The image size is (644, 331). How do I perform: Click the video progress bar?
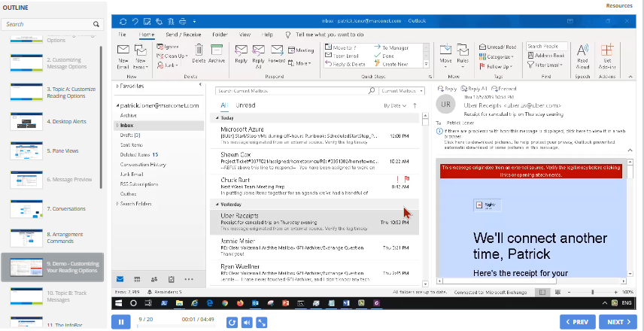tap(176, 326)
